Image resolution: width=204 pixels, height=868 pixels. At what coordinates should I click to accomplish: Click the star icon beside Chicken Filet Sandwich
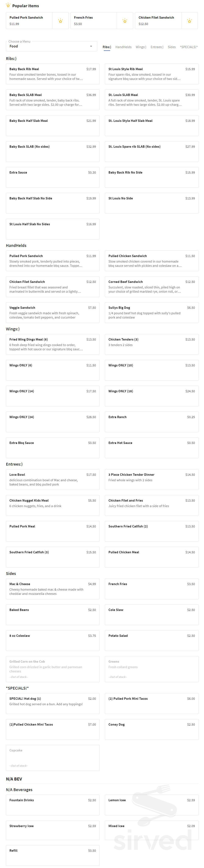190,21
